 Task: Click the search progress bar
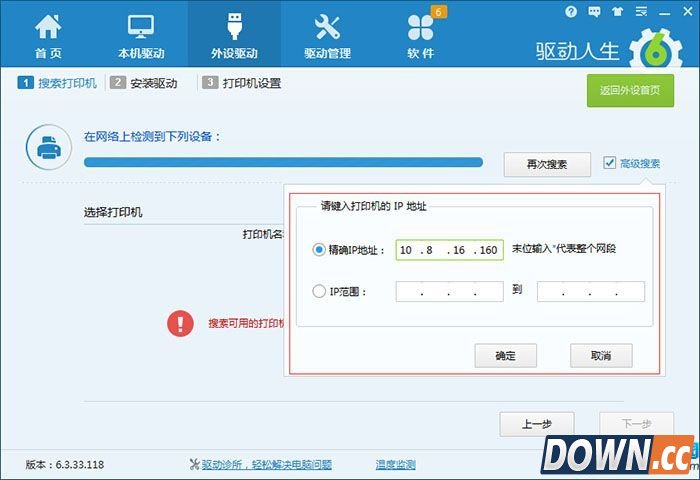point(283,162)
